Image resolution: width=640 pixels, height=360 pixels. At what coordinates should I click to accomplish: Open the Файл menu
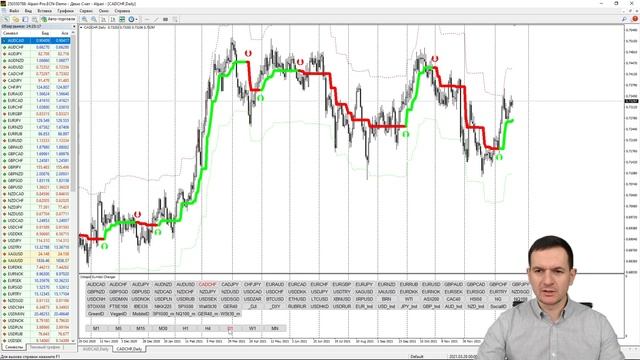14,11
